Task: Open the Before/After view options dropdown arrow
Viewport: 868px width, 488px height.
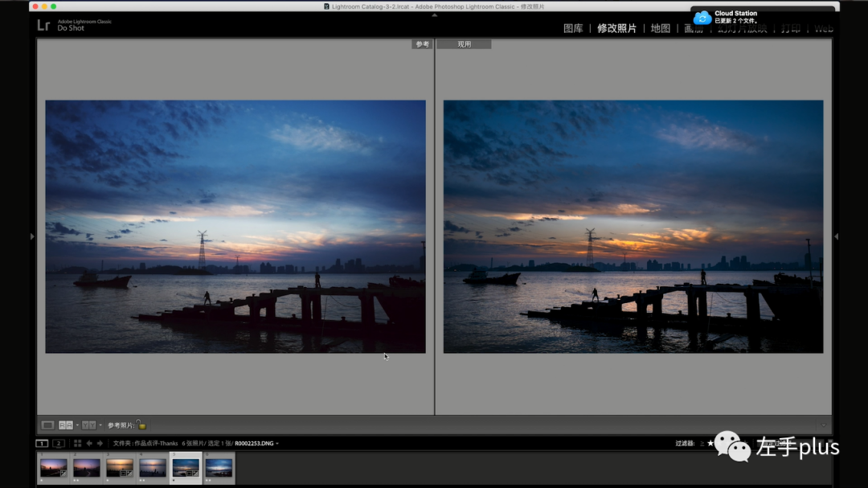Action: 100,425
